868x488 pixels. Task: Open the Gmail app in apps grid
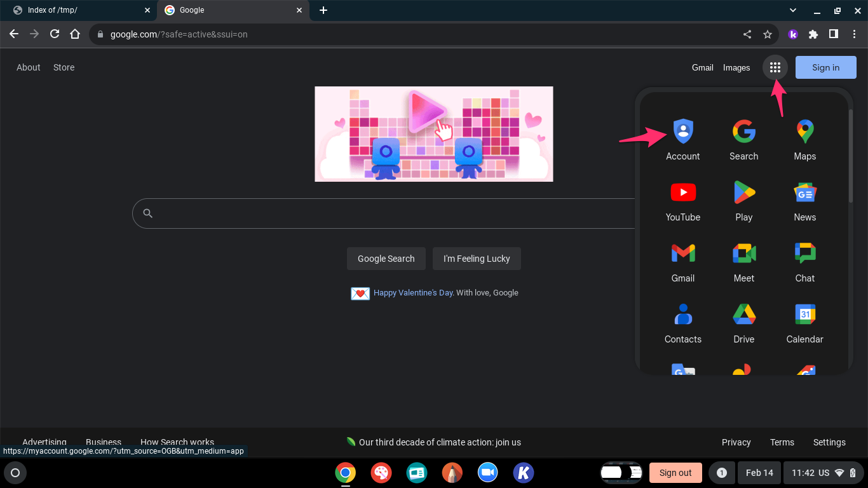click(x=682, y=261)
